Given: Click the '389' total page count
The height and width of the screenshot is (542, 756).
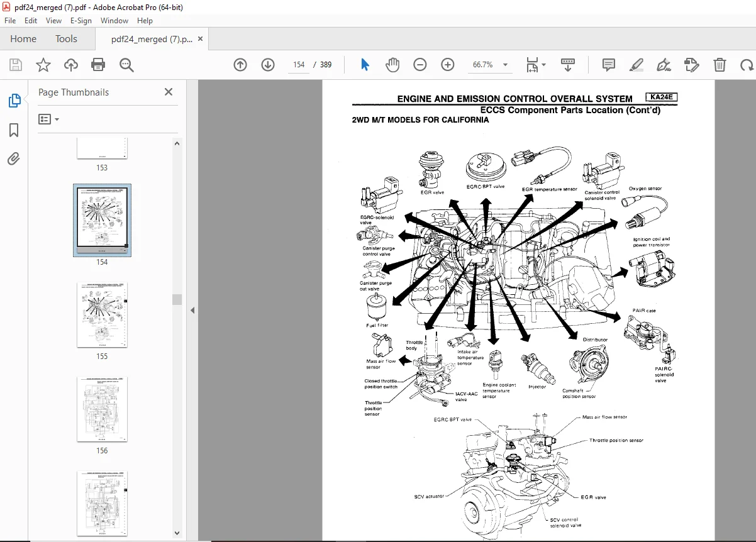Looking at the screenshot, I should point(325,65).
